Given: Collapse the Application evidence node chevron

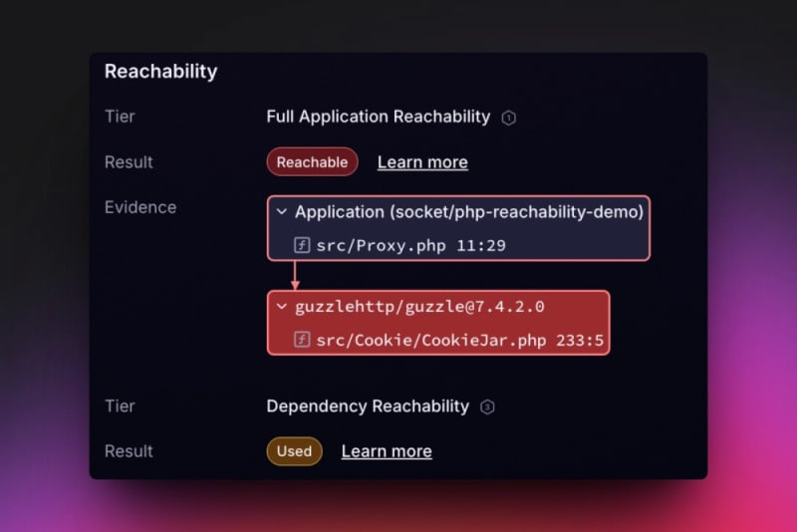Looking at the screenshot, I should (x=282, y=211).
